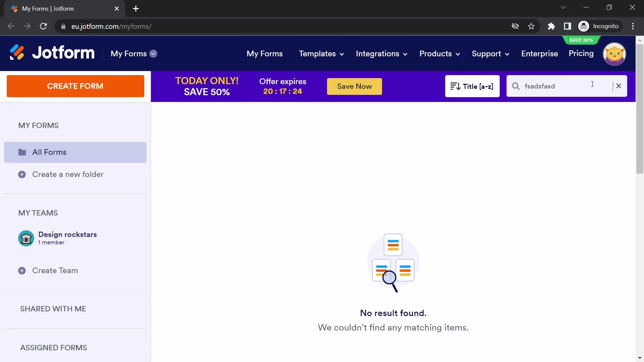The width and height of the screenshot is (644, 362).
Task: Click the Enterprise navigation link
Action: [540, 54]
